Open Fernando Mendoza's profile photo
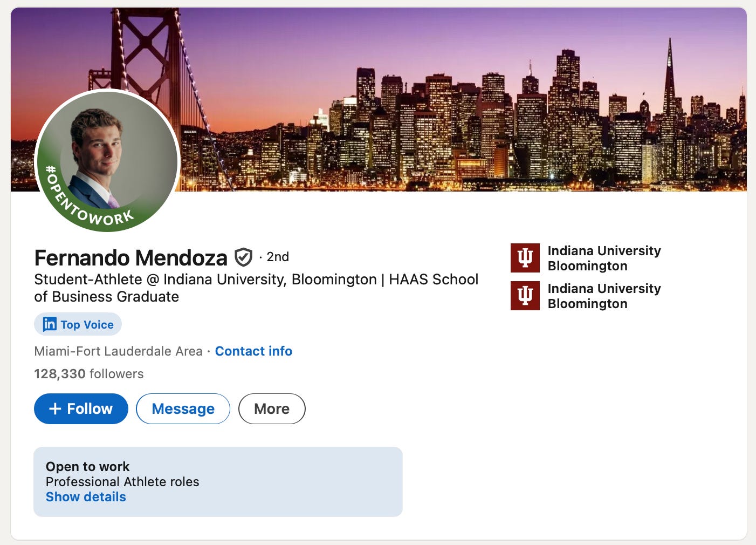Screen dimensions: 756x545 point(107,161)
